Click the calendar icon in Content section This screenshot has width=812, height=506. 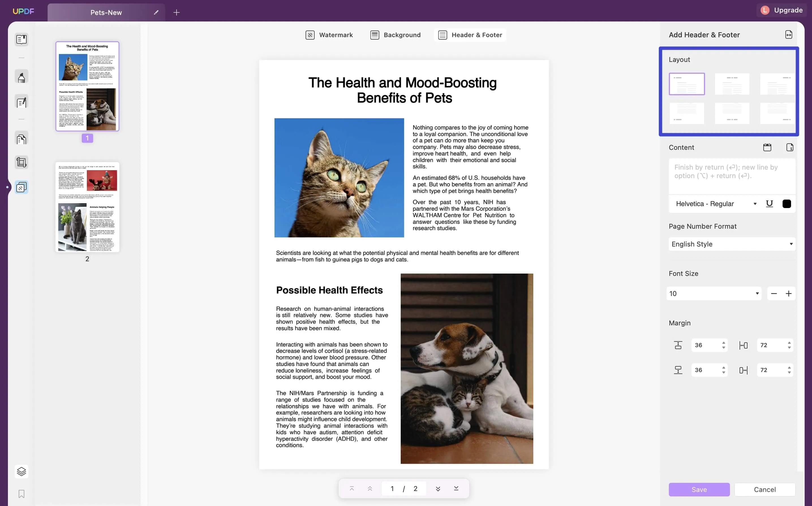click(768, 148)
